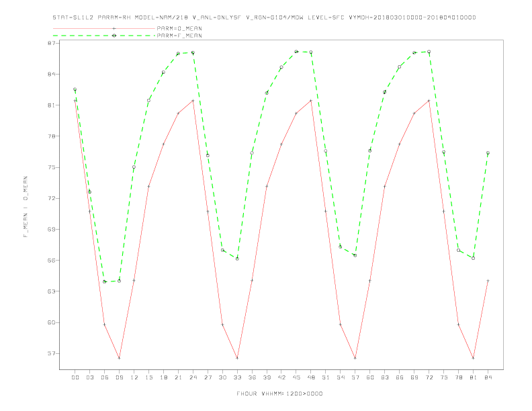This screenshot has width=532, height=411.
Task: Click y-axis tick label 72
Action: click(52, 198)
